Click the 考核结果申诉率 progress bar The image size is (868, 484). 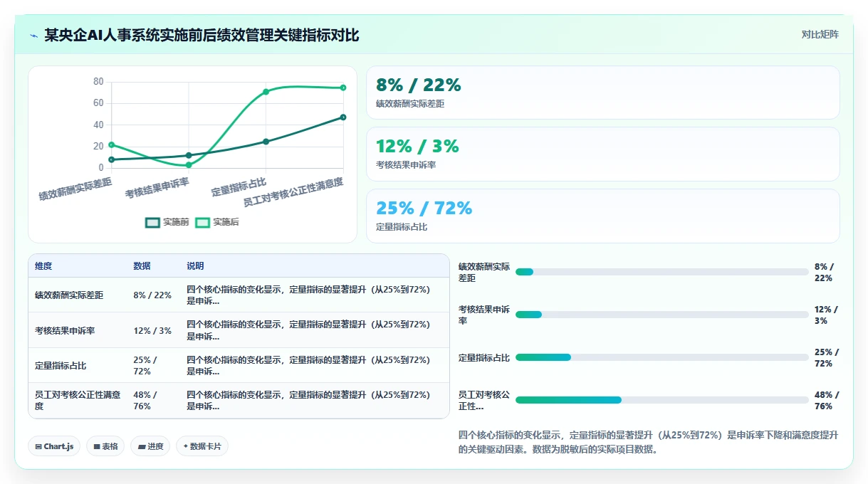pyautogui.click(x=662, y=315)
